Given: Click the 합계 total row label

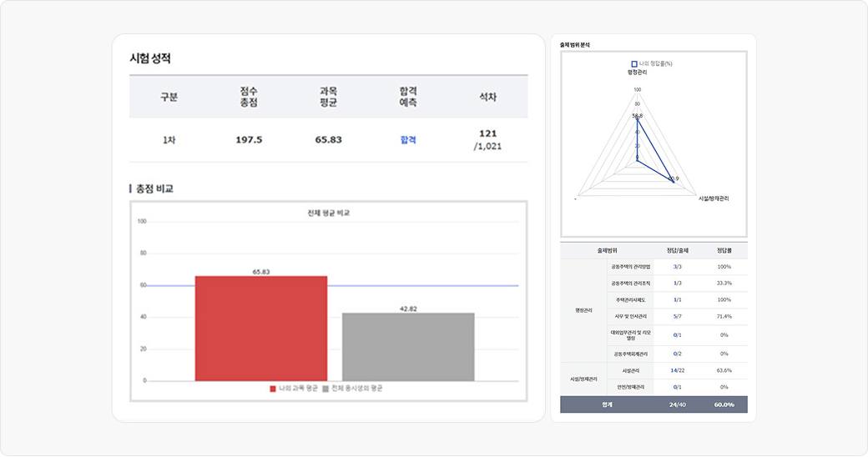Looking at the screenshot, I should [606, 404].
